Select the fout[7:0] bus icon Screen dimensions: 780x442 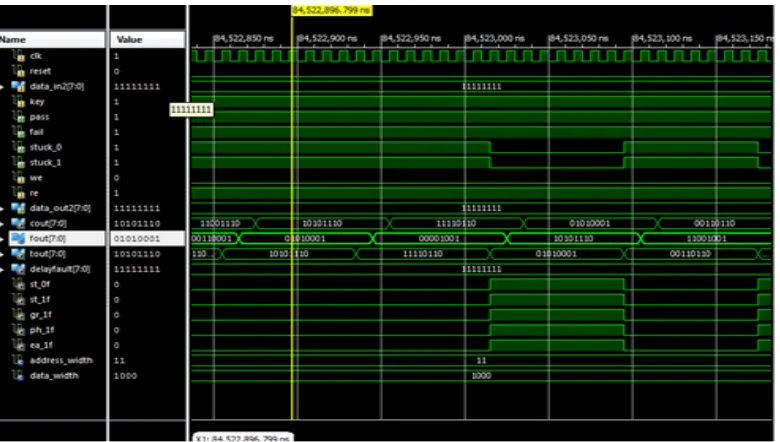pyautogui.click(x=18, y=239)
